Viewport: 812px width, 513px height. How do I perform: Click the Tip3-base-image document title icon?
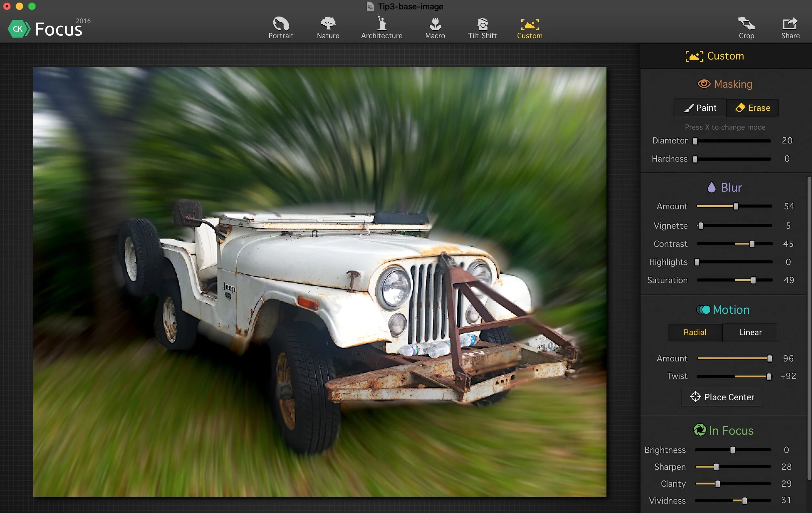click(x=370, y=6)
